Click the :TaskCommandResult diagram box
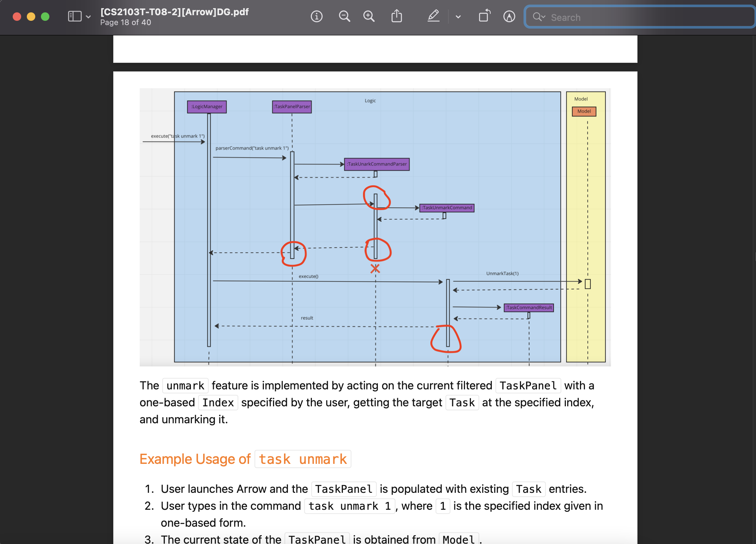756x544 pixels. 528,308
